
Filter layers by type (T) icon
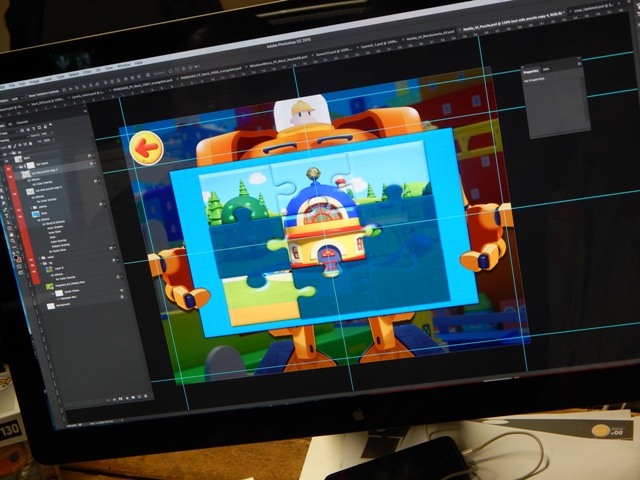click(33, 129)
